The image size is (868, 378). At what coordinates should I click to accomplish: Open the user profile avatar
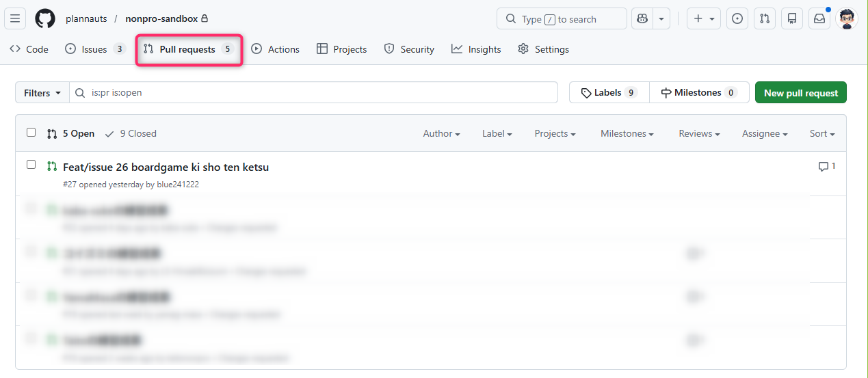coord(847,18)
